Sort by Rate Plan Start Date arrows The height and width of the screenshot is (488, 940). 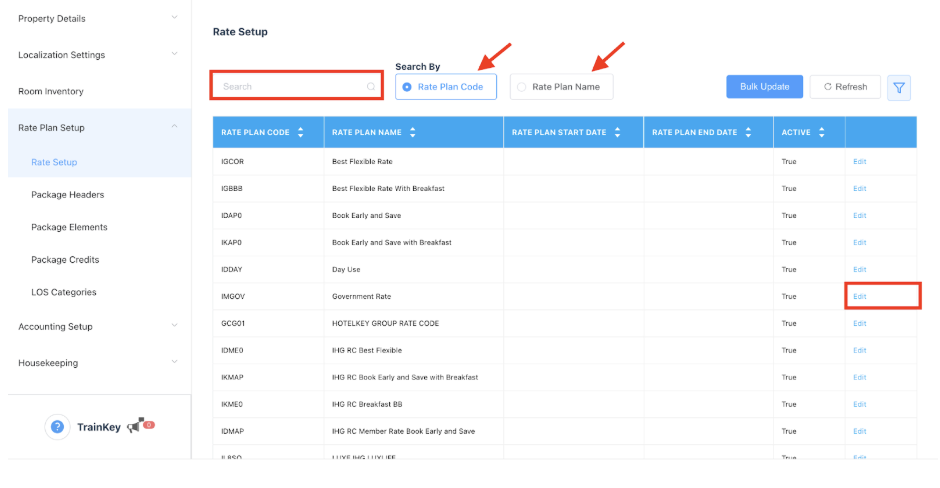tap(618, 132)
